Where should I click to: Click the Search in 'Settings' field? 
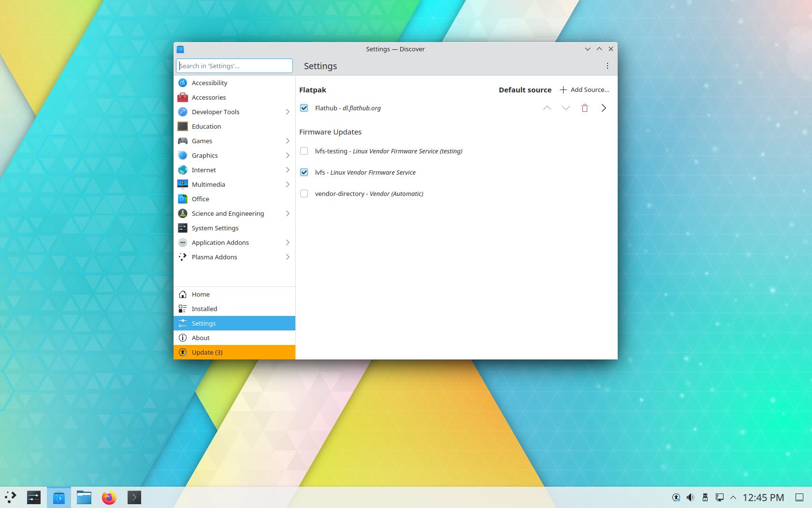coord(234,66)
